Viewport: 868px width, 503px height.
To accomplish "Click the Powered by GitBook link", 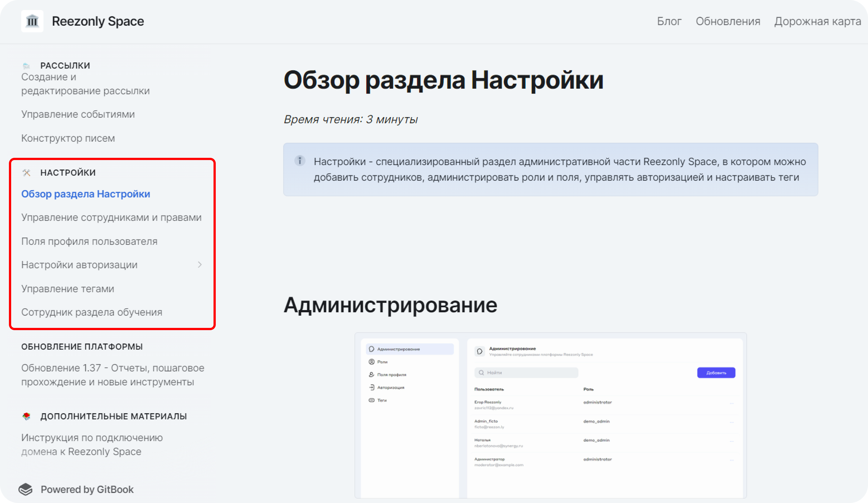I will [x=87, y=489].
